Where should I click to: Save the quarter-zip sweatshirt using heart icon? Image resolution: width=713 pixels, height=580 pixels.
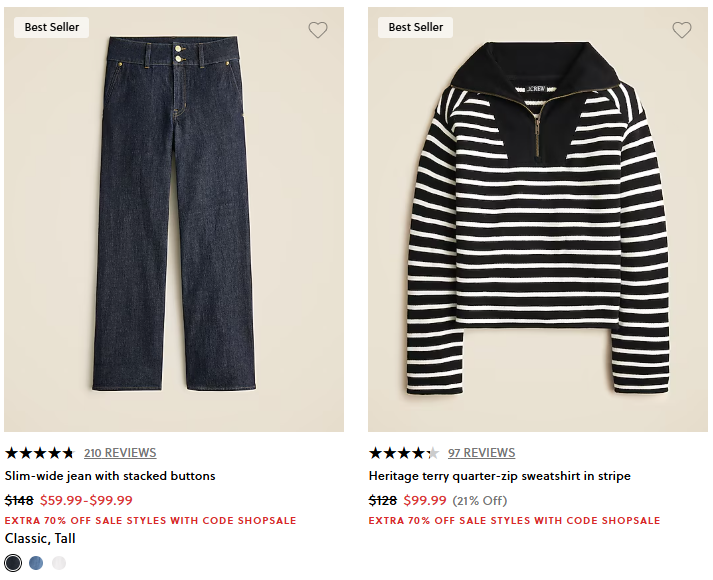point(682,30)
